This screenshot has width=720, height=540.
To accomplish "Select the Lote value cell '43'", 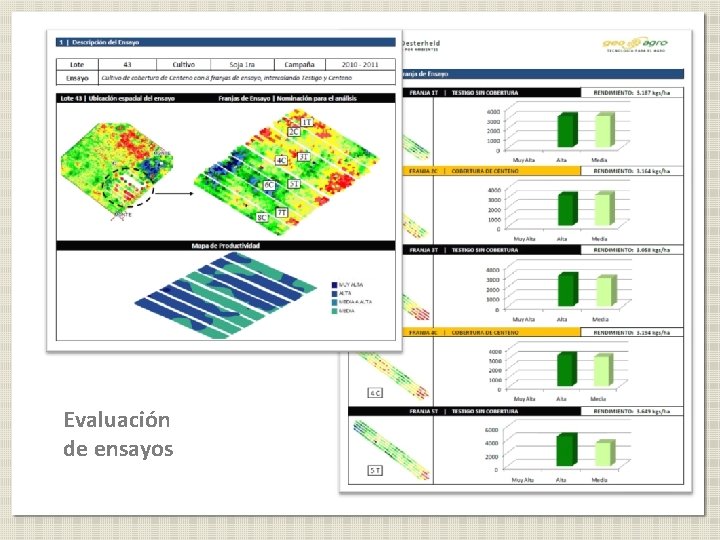I will [128, 64].
